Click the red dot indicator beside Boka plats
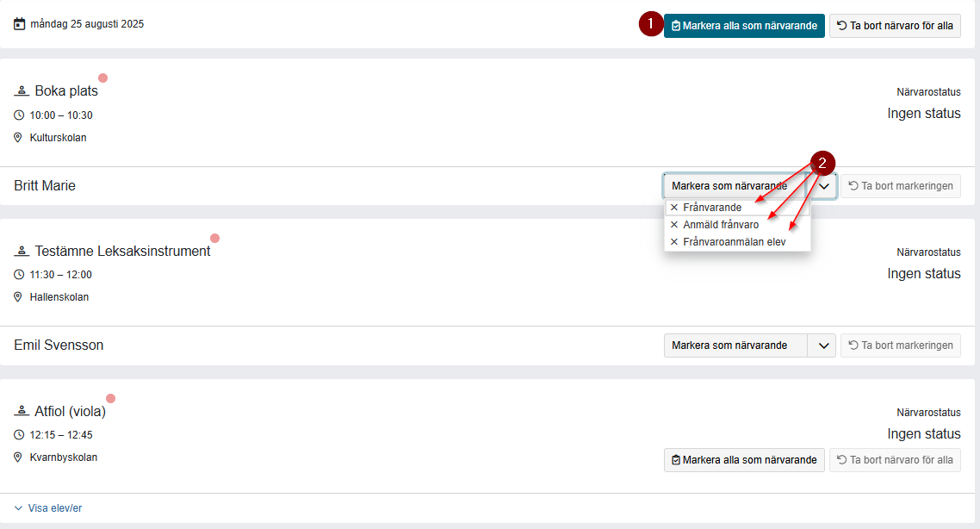This screenshot has height=529, width=980. tap(103, 78)
